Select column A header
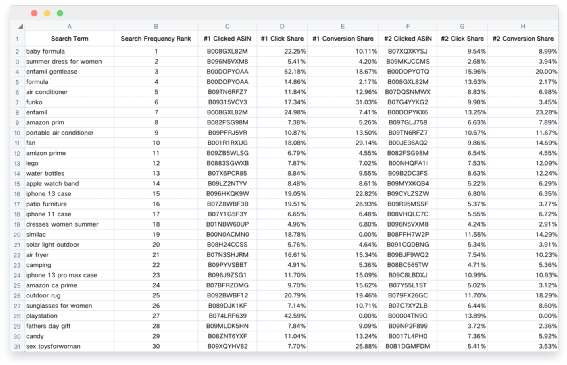Image resolution: width=567 pixels, height=365 pixels. tap(69, 26)
